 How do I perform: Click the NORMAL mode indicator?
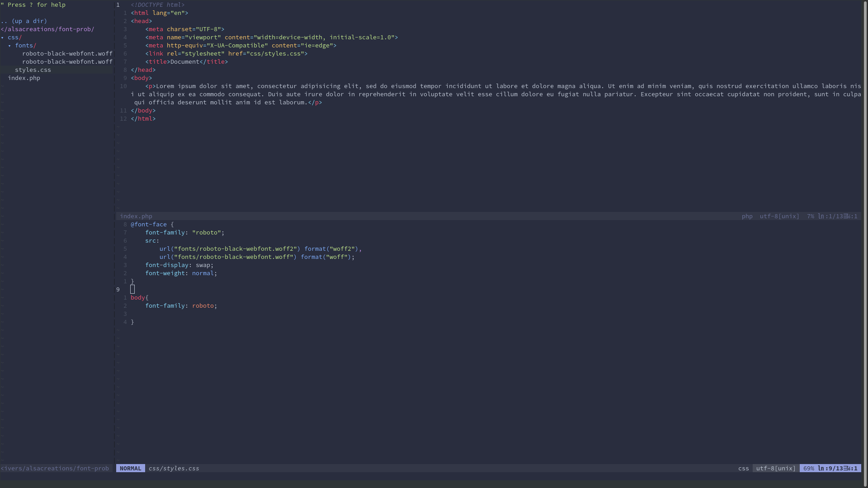click(130, 469)
